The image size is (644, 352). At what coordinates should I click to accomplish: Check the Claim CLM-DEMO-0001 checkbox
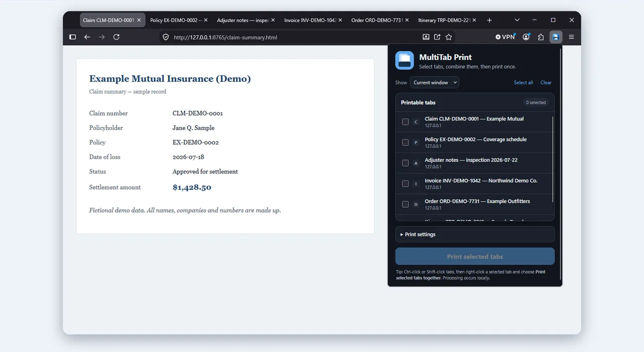[x=406, y=122]
